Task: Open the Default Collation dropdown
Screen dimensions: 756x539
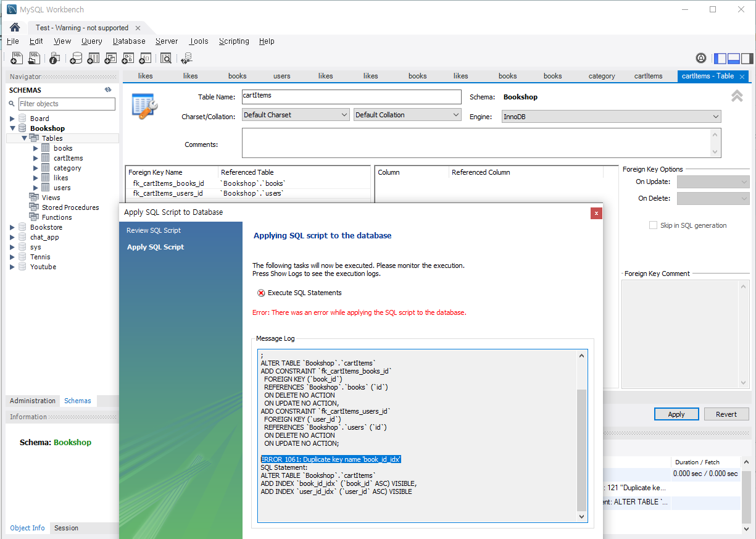Action: pyautogui.click(x=407, y=115)
